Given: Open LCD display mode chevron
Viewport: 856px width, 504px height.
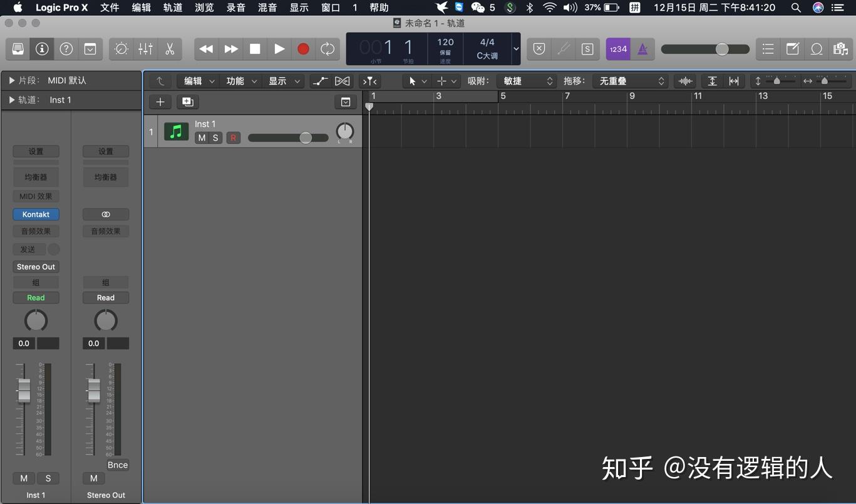Looking at the screenshot, I should click(516, 49).
